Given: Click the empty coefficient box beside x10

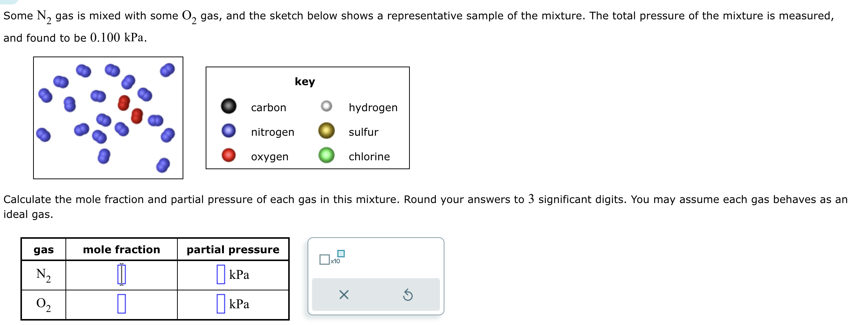Looking at the screenshot, I should click(x=324, y=260).
